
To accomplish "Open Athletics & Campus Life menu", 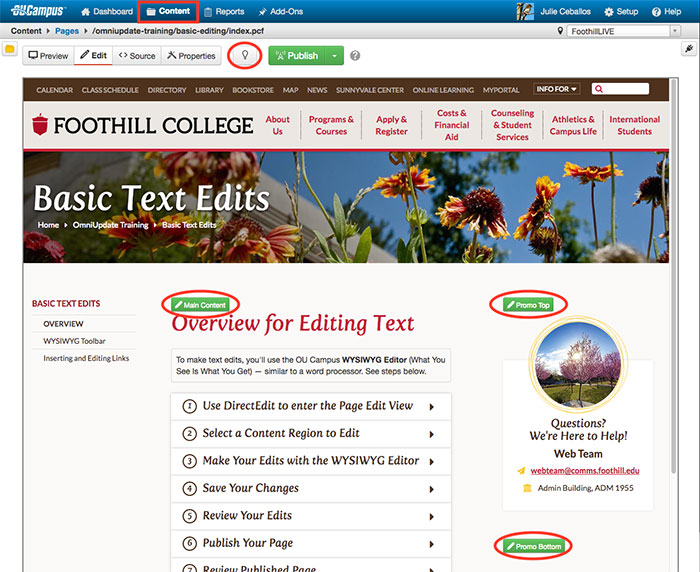I will pyautogui.click(x=573, y=125).
